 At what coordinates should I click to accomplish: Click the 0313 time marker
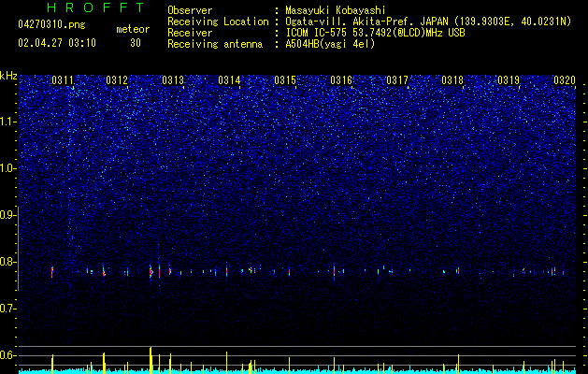coord(173,80)
